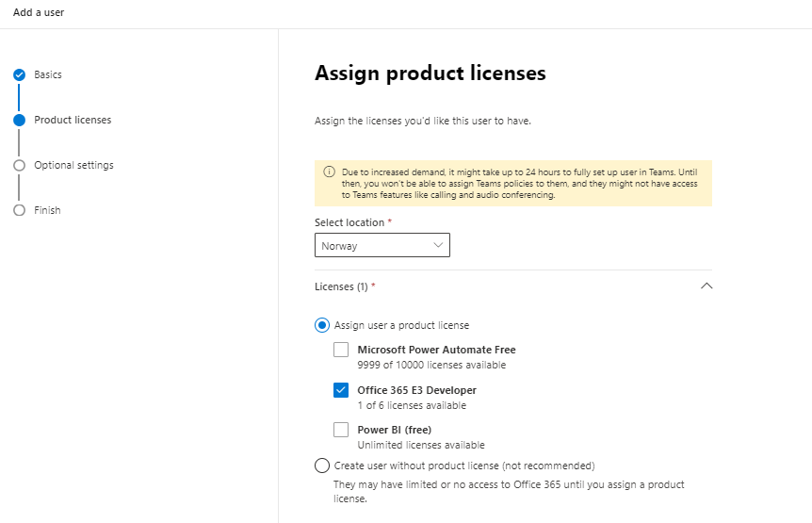Click the Optional settings step circle
This screenshot has width=812, height=523.
click(x=19, y=165)
